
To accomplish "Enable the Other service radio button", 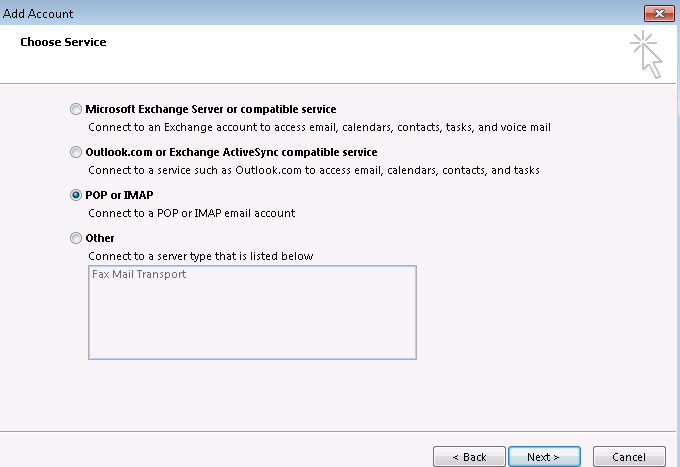I will point(76,238).
